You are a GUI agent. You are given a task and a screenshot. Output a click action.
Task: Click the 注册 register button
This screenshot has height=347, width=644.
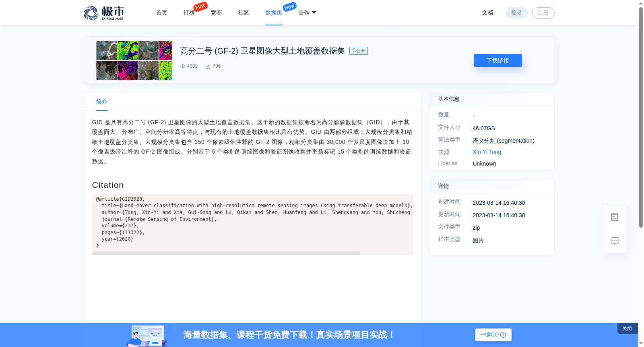pyautogui.click(x=543, y=13)
